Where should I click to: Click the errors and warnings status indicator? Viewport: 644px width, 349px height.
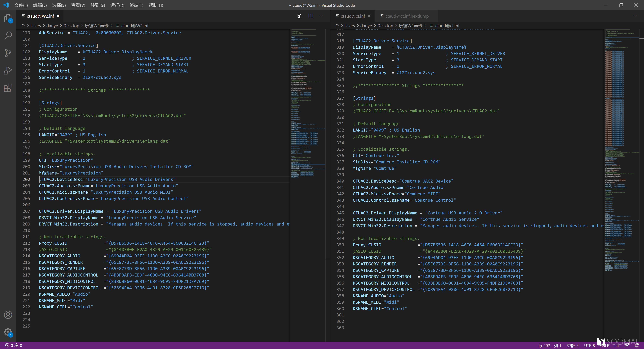(14, 345)
